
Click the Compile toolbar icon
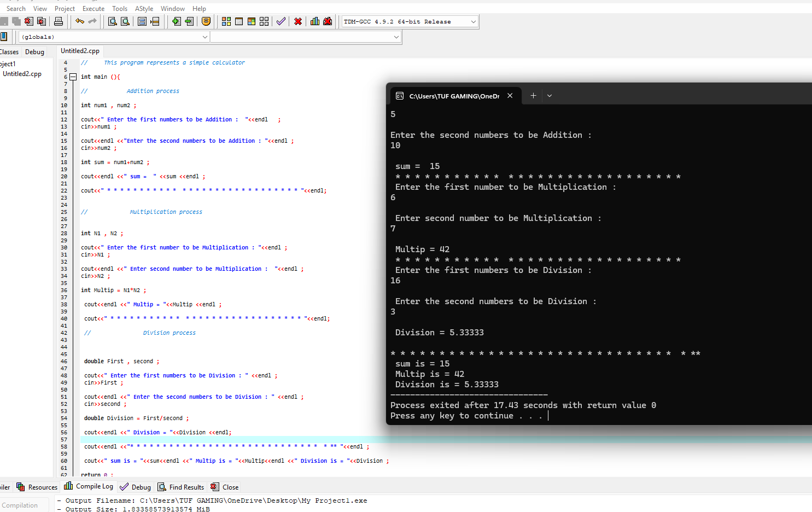tap(226, 21)
